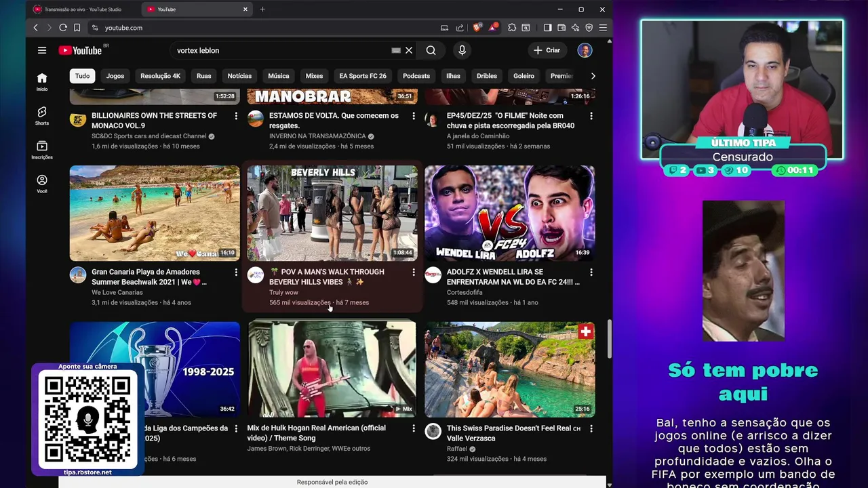This screenshot has height=488, width=868.
Task: Open the browser main menu
Action: point(603,28)
